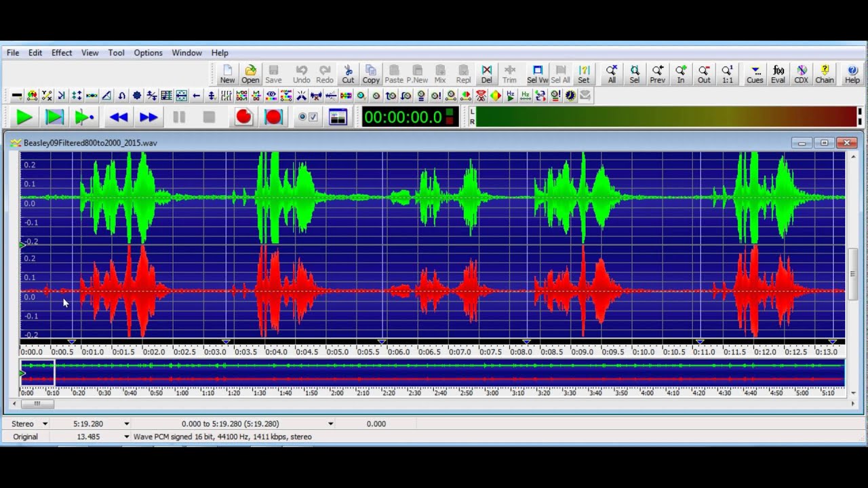Open the Chain effect editor
The image size is (868, 488).
[825, 75]
